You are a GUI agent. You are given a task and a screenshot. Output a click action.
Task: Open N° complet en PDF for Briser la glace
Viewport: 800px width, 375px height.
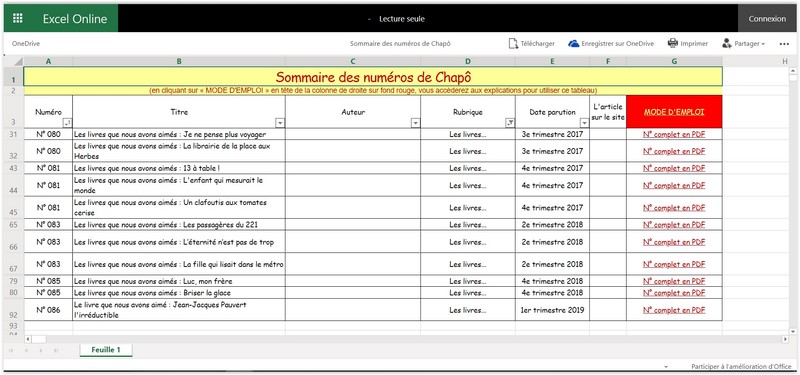[674, 293]
